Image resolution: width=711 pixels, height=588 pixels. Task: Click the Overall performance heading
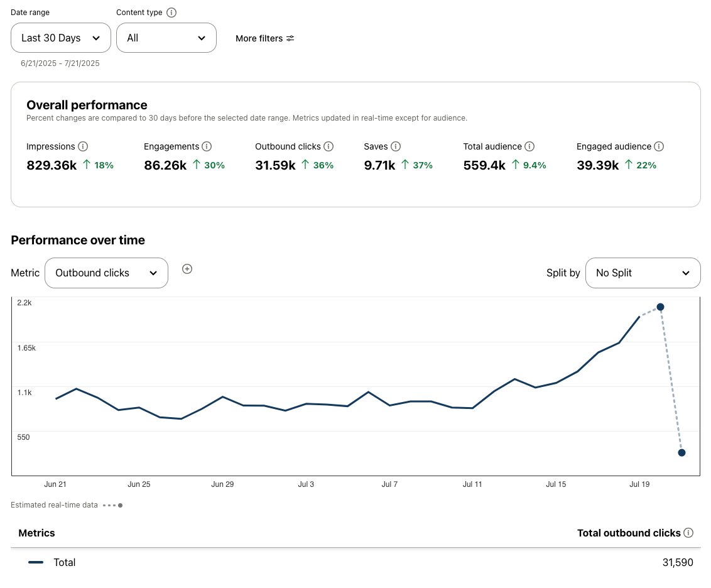pos(87,105)
